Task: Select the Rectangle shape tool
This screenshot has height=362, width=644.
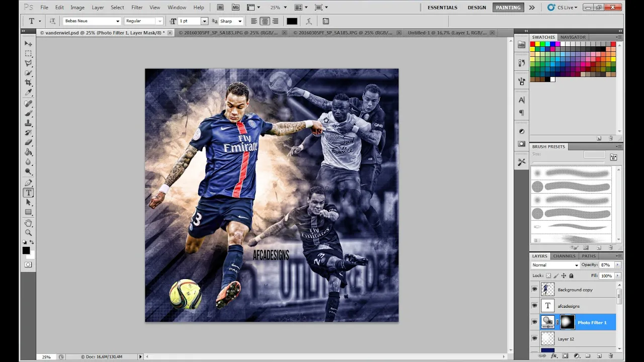Action: [28, 212]
